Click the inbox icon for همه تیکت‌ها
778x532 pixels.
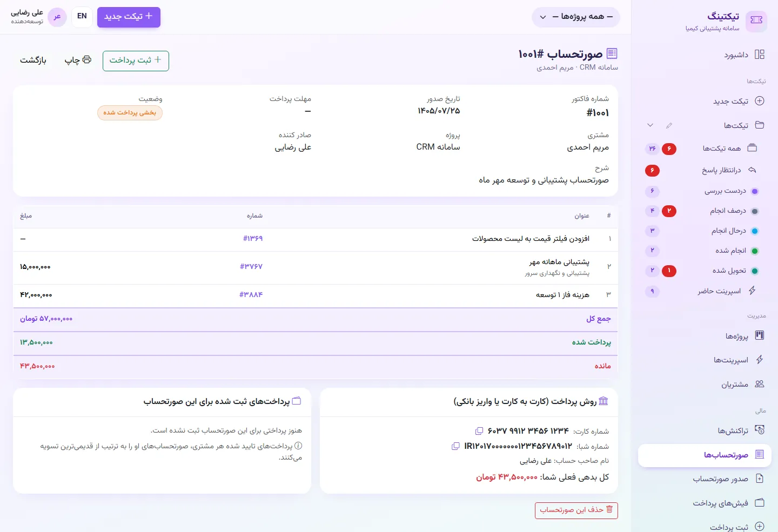tap(752, 148)
